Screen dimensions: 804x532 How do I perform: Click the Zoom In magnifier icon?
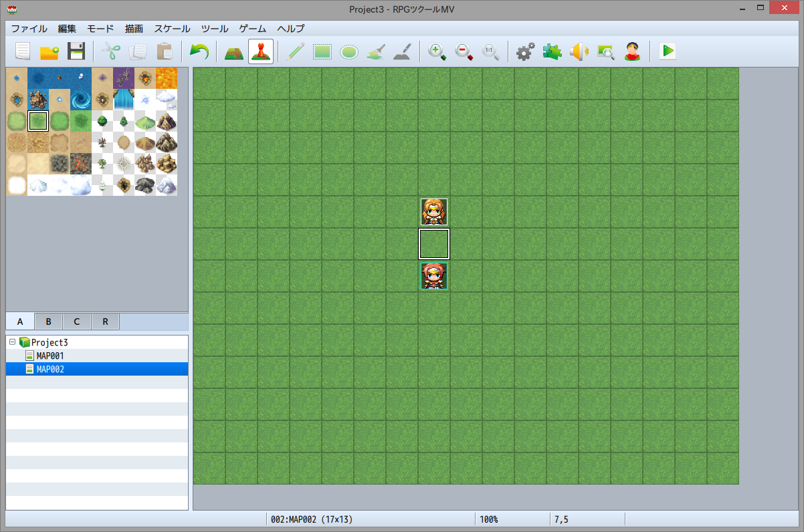(x=437, y=51)
